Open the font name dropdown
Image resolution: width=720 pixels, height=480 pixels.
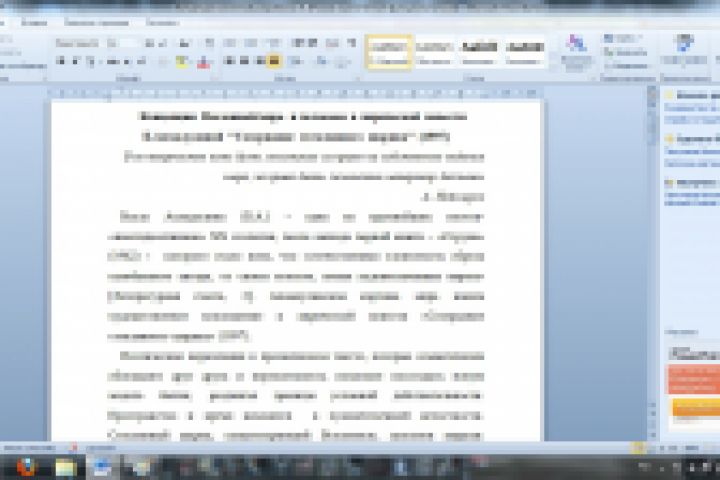point(77,43)
